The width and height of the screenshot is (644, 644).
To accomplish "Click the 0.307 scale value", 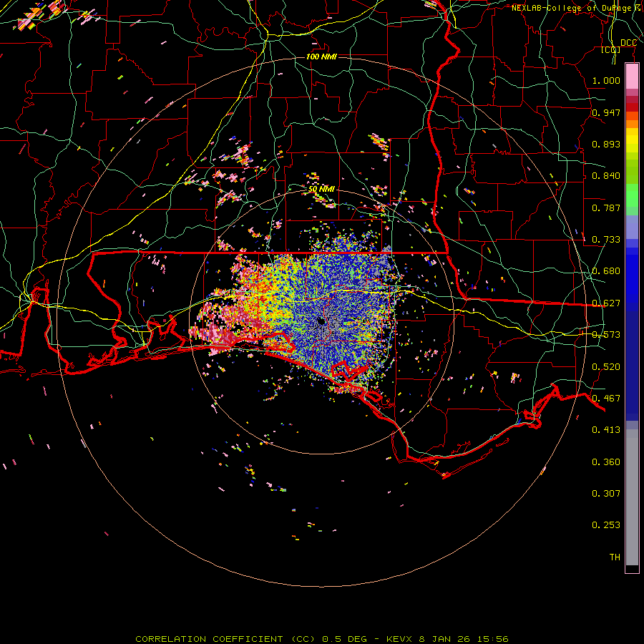I will [x=606, y=494].
